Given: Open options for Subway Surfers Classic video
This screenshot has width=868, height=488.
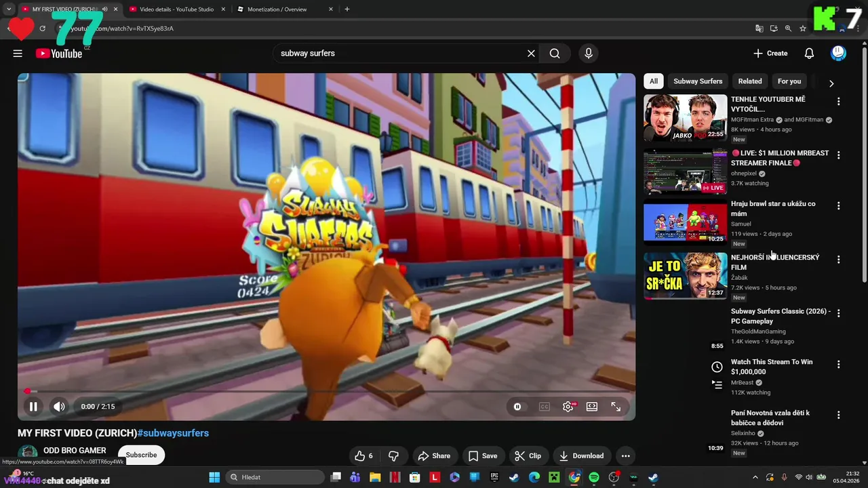Looking at the screenshot, I should tap(839, 313).
